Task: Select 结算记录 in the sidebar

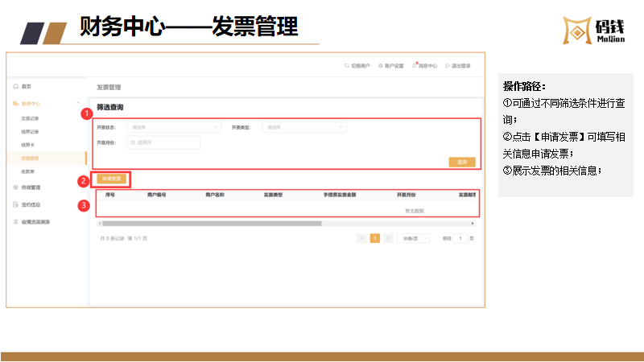Action: point(30,131)
